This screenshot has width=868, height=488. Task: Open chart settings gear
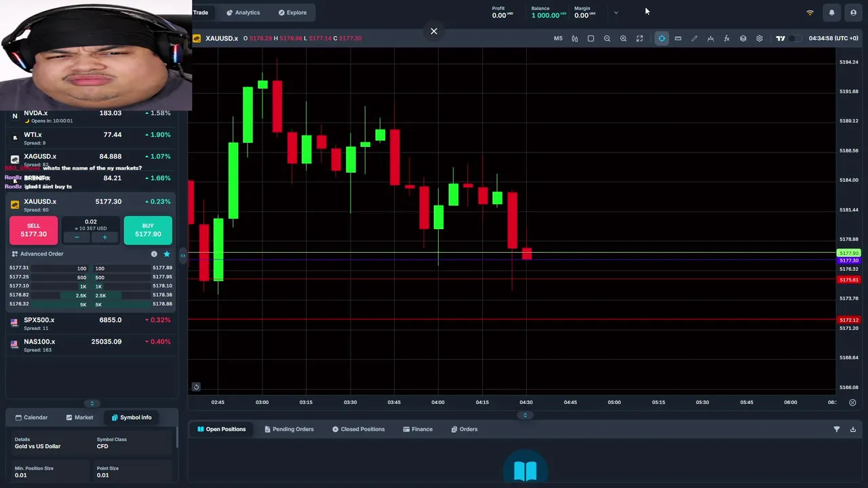pos(759,39)
